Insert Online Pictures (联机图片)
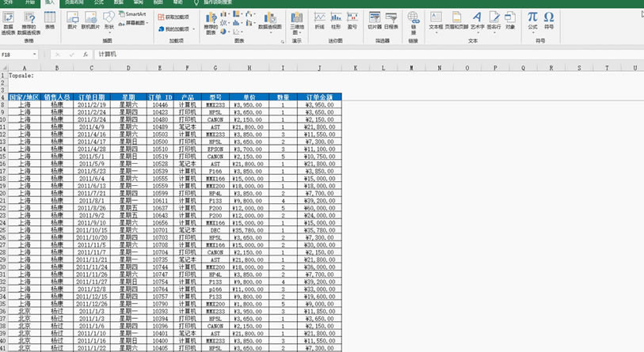 point(90,21)
